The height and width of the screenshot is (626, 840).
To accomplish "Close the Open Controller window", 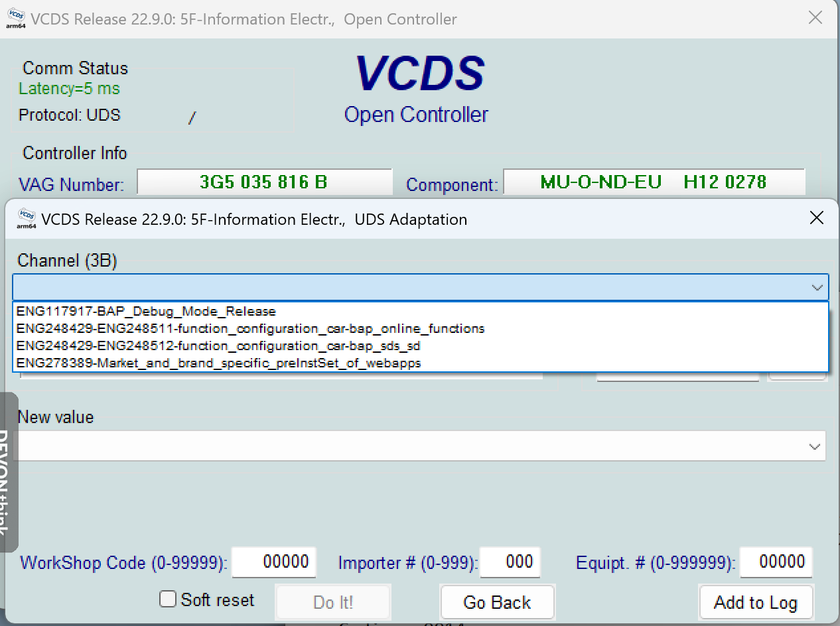I will (x=815, y=18).
